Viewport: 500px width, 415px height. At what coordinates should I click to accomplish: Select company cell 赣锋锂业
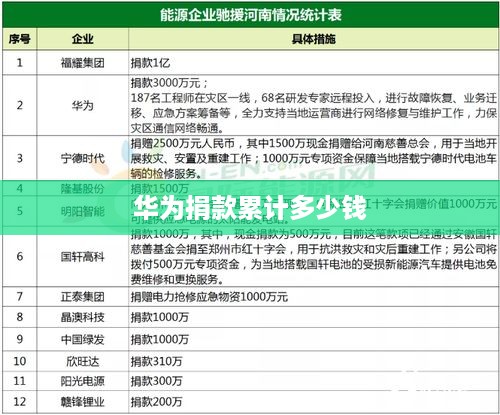[x=82, y=402]
